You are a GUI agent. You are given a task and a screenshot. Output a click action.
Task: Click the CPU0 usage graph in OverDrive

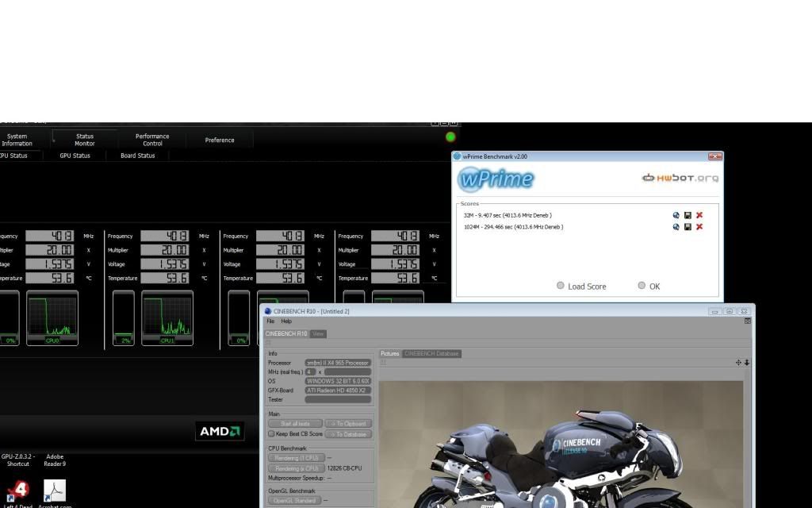point(52,317)
